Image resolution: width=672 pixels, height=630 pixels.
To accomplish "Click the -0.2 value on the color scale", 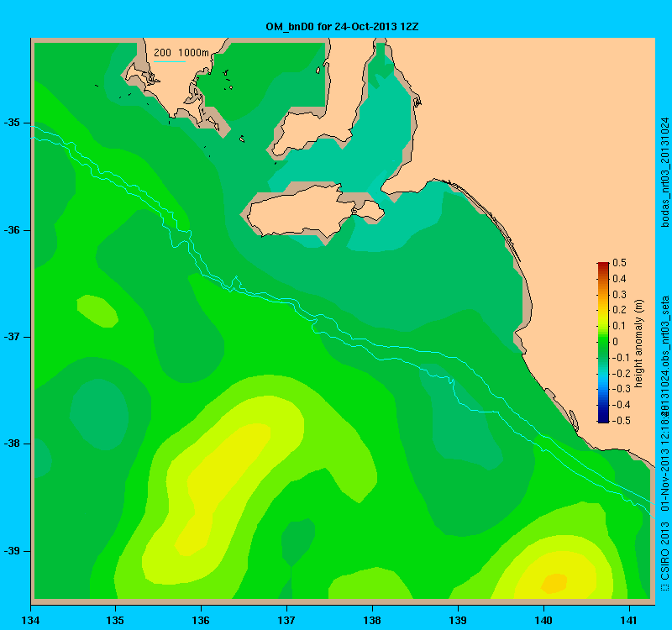I will click(620, 373).
